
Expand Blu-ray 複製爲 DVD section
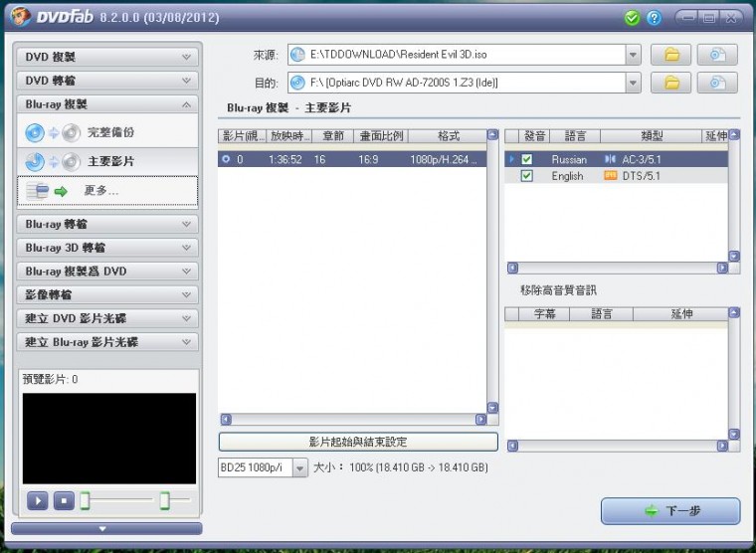click(x=107, y=272)
